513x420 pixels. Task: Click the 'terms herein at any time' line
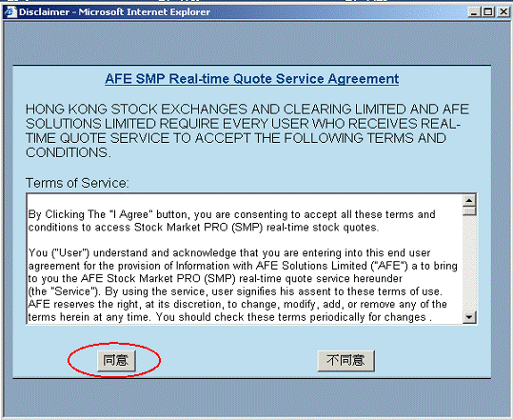point(230,317)
